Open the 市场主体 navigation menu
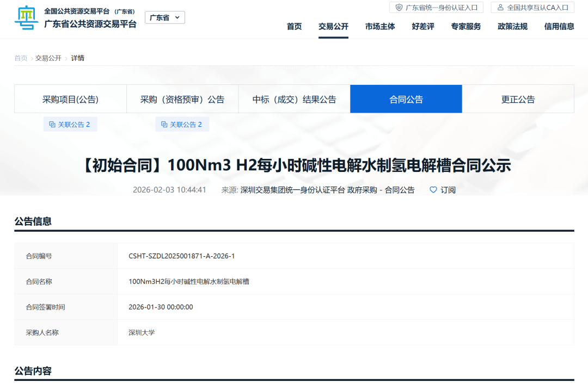Image resolution: width=588 pixels, height=389 pixels. pos(379,26)
